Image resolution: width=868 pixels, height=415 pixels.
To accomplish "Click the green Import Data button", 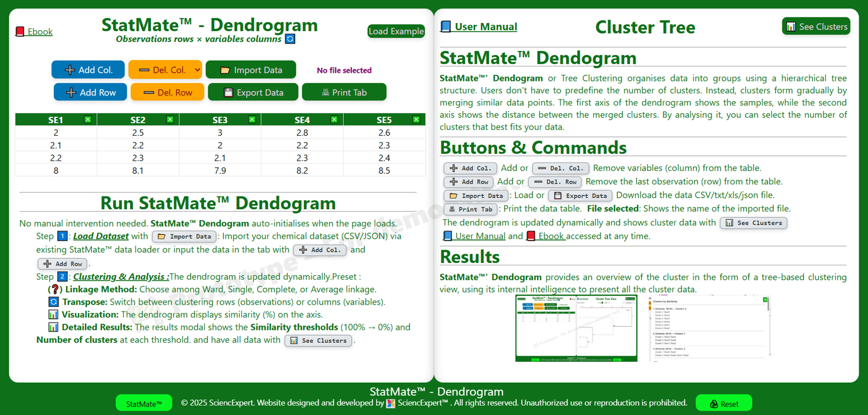I will [x=251, y=70].
